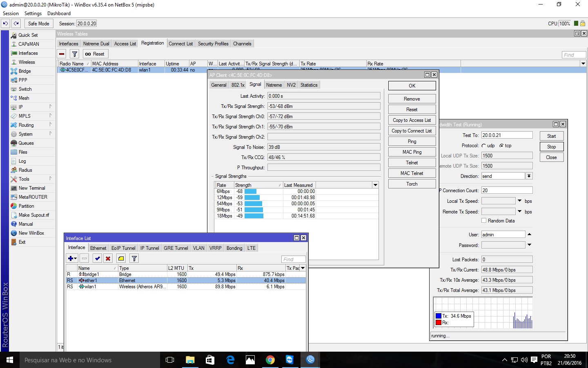Select the udp protocol radio button
588x368 pixels.
484,146
